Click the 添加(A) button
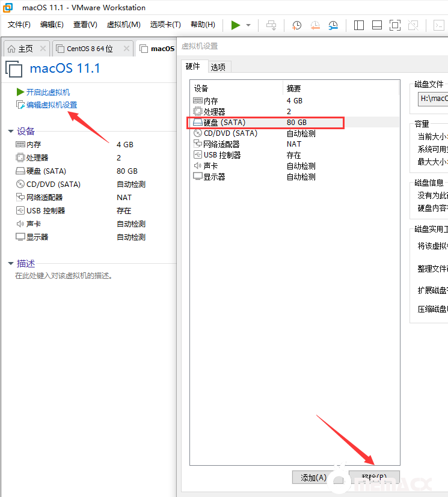Image resolution: width=448 pixels, height=497 pixels. pos(318,477)
